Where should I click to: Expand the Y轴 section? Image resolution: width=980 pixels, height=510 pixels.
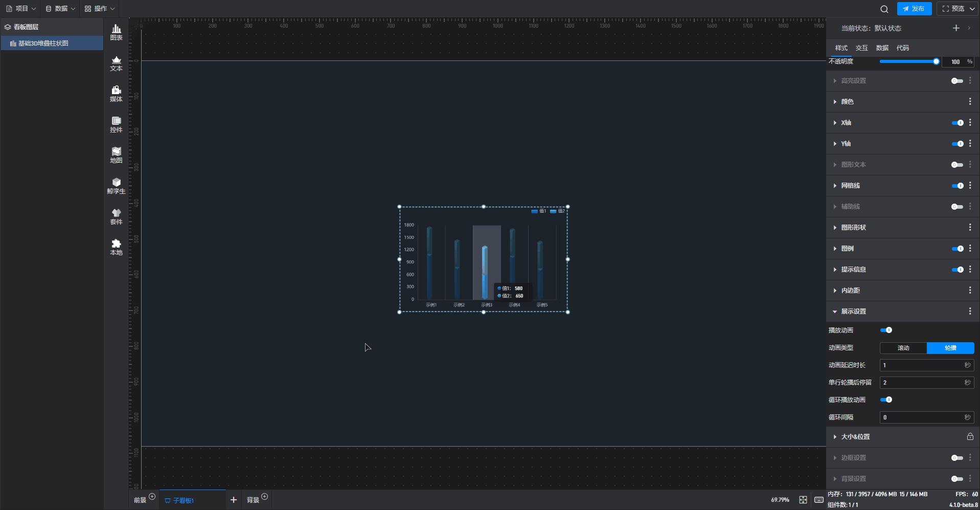click(x=835, y=144)
